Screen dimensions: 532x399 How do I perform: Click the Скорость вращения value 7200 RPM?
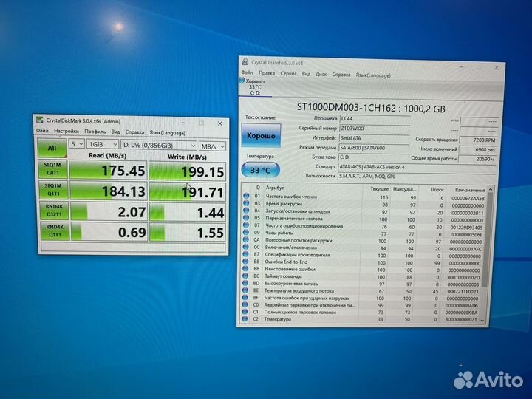click(x=478, y=140)
